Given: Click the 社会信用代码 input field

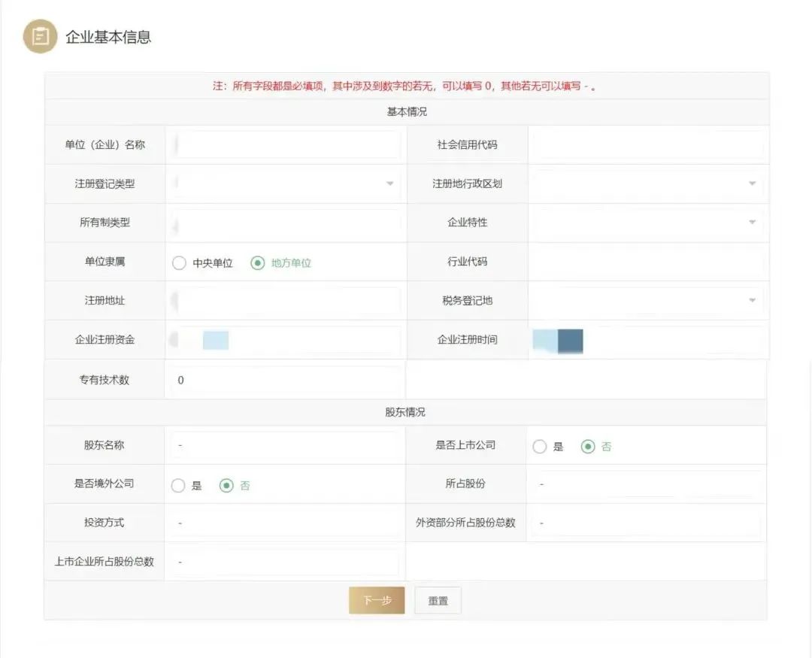Looking at the screenshot, I should (x=647, y=145).
